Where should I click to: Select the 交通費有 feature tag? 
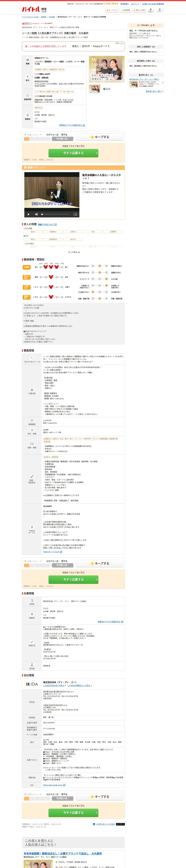(113, 232)
